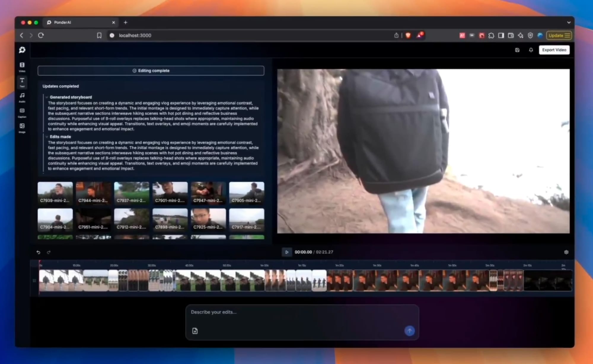
Task: Open the Video panel in sidebar
Action: pyautogui.click(x=22, y=67)
